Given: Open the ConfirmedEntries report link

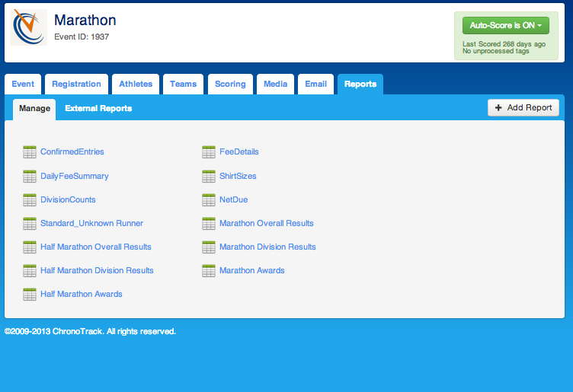Looking at the screenshot, I should click(72, 151).
